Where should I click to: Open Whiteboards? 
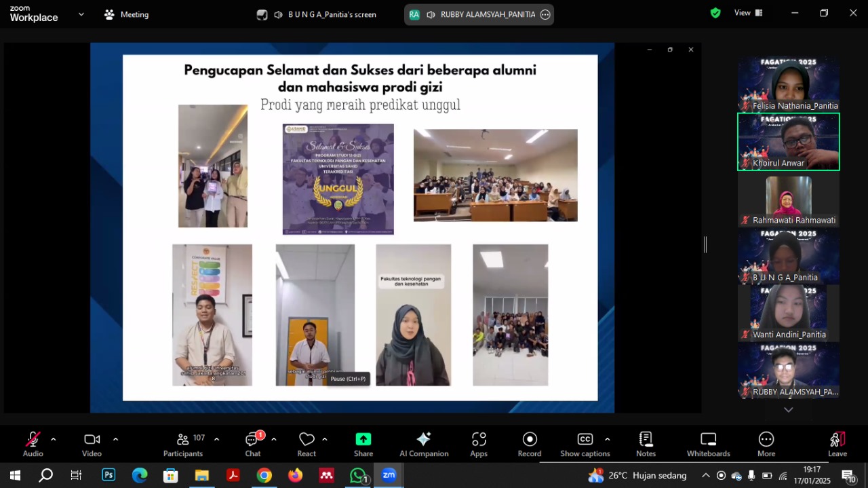tap(709, 445)
